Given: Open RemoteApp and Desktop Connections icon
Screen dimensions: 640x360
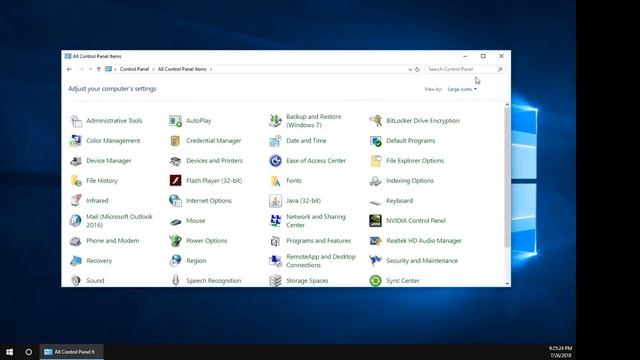Looking at the screenshot, I should [276, 261].
